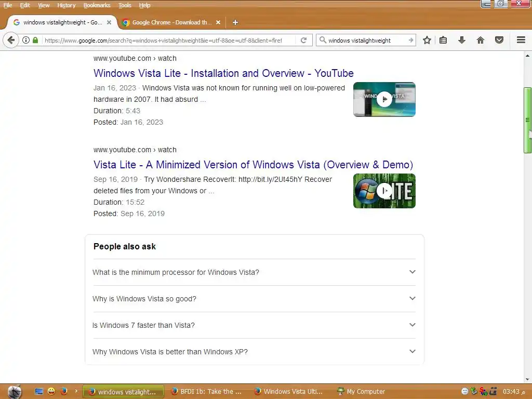This screenshot has width=532, height=399.
Task: Click the URL address field
Action: [x=163, y=41]
